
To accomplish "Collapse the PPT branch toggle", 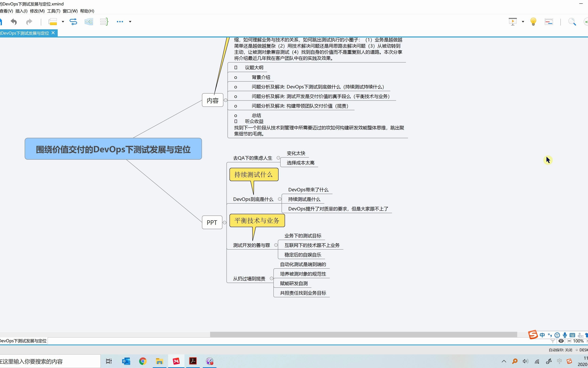I will point(225,223).
